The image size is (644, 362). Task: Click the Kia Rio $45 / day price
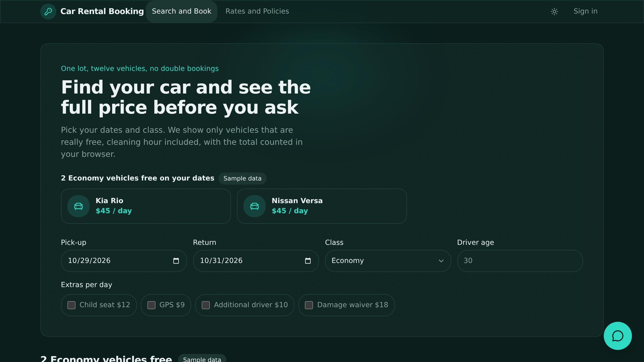tap(114, 211)
